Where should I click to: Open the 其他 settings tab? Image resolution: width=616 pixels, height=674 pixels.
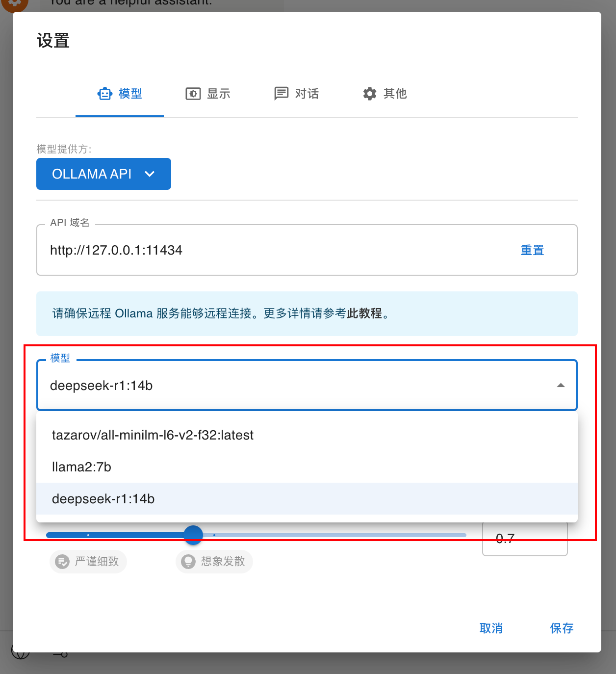tap(385, 94)
